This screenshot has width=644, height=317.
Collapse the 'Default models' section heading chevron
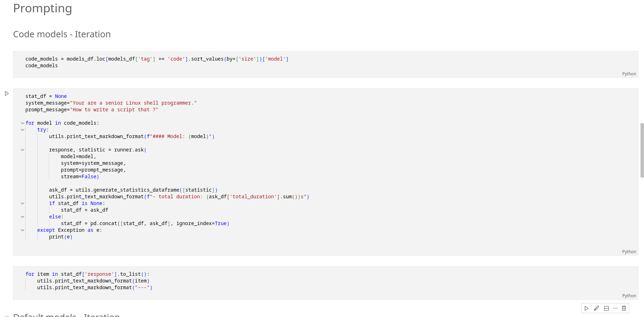pyautogui.click(x=7, y=316)
